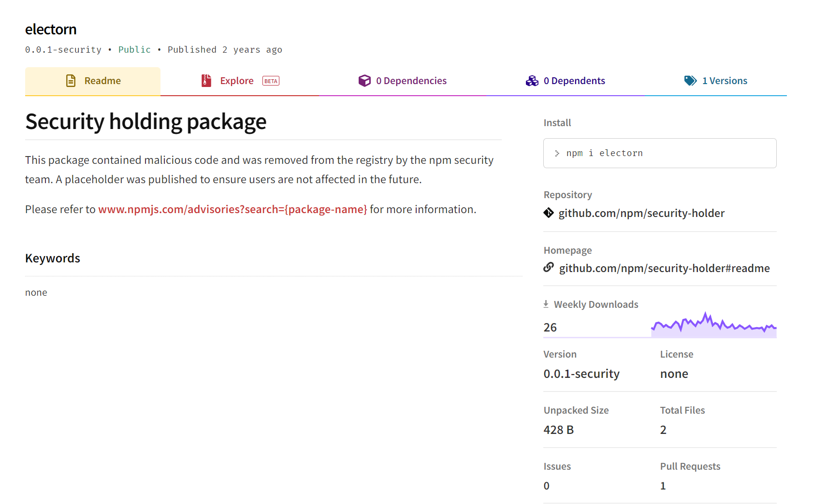Click the Install label
The image size is (813, 504).
[557, 123]
